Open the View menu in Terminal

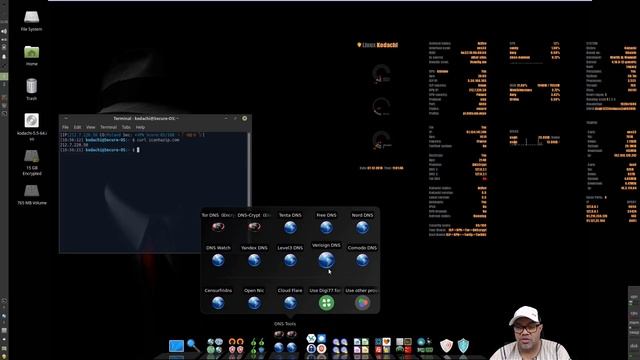(91, 127)
